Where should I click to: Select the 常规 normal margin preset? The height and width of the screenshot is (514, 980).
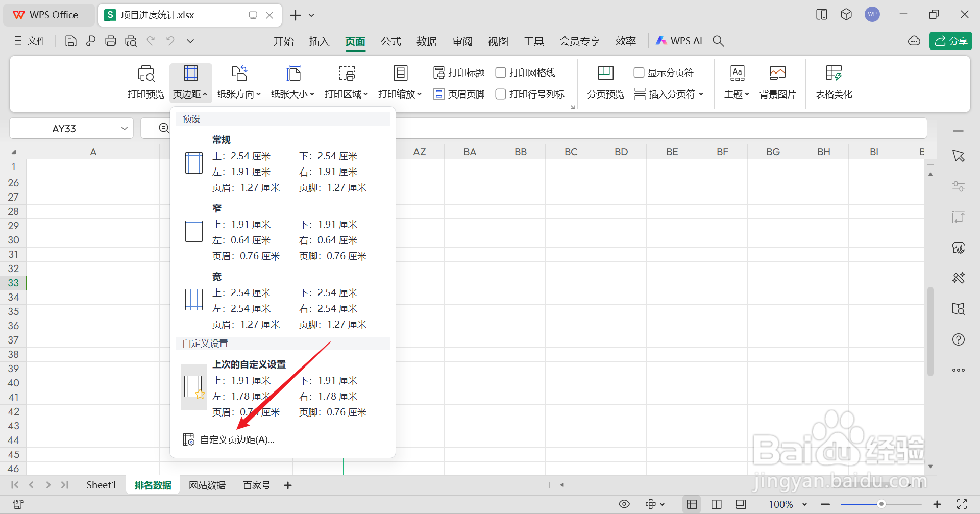tap(283, 163)
